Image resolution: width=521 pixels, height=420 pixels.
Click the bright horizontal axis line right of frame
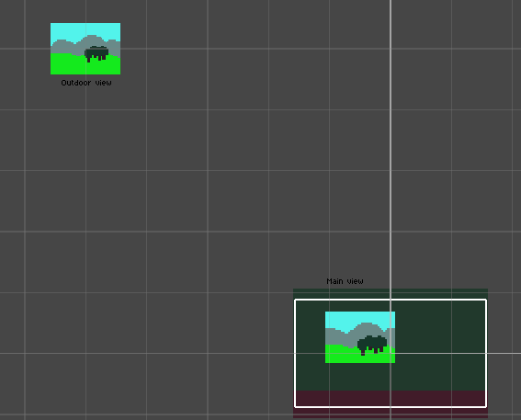(504, 353)
